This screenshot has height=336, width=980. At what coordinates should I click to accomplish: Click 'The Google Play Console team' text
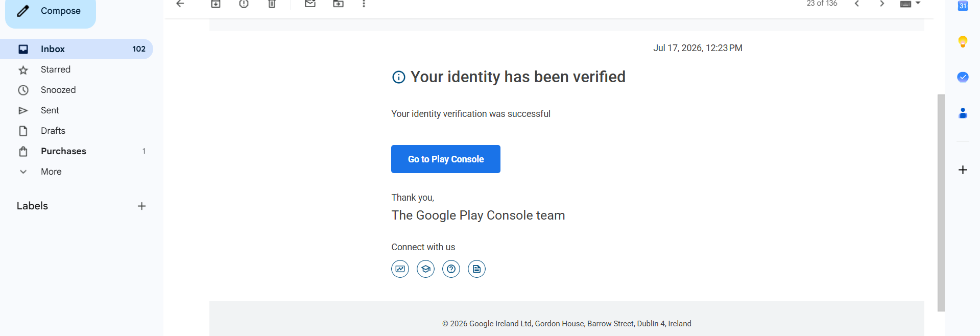click(478, 215)
